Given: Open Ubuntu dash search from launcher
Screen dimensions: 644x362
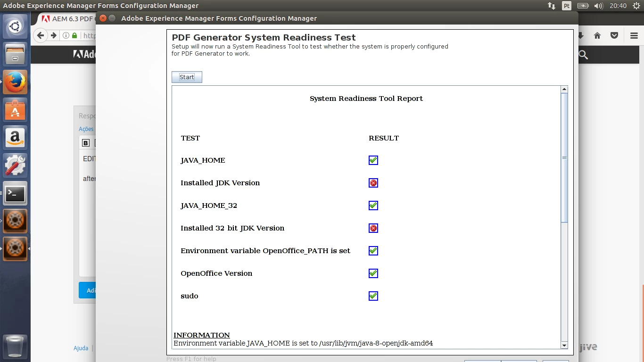Looking at the screenshot, I should 15,26.
